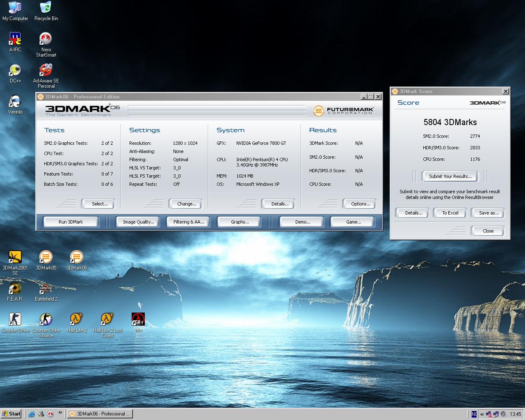Click the GFX value NVIDIA GeForce 7800 GT

coord(261,143)
